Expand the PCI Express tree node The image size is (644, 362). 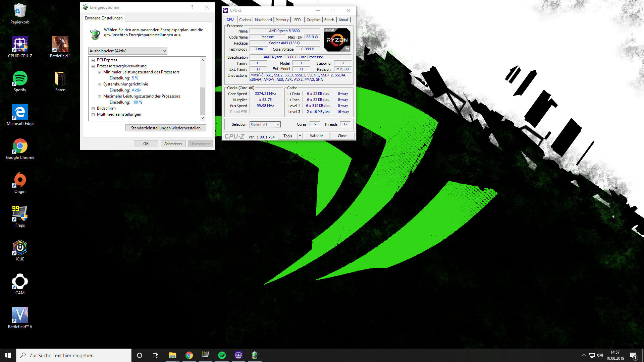pos(93,60)
